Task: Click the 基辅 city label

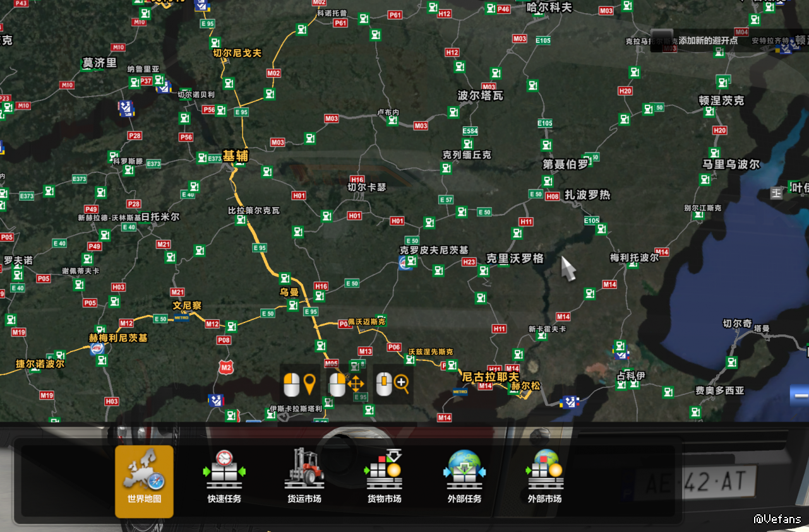Action: coord(236,155)
